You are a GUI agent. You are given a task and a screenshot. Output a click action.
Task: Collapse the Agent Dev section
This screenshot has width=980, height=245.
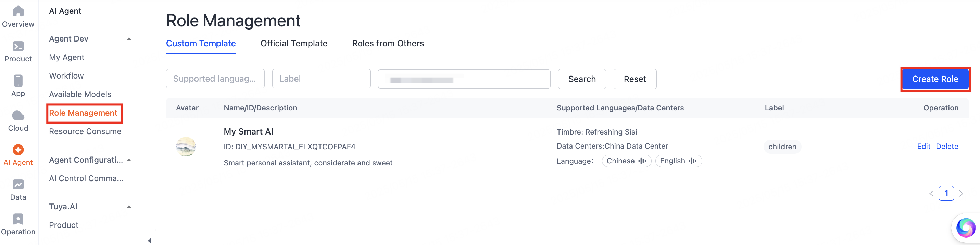[x=129, y=39]
